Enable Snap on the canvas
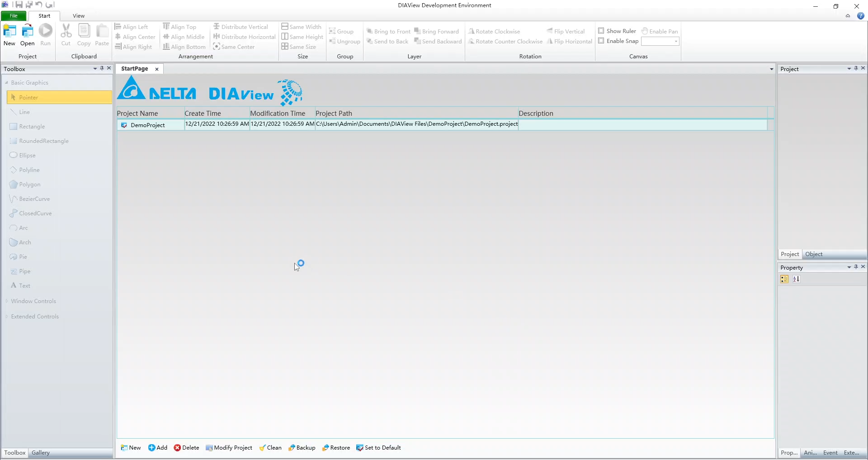 pos(602,41)
